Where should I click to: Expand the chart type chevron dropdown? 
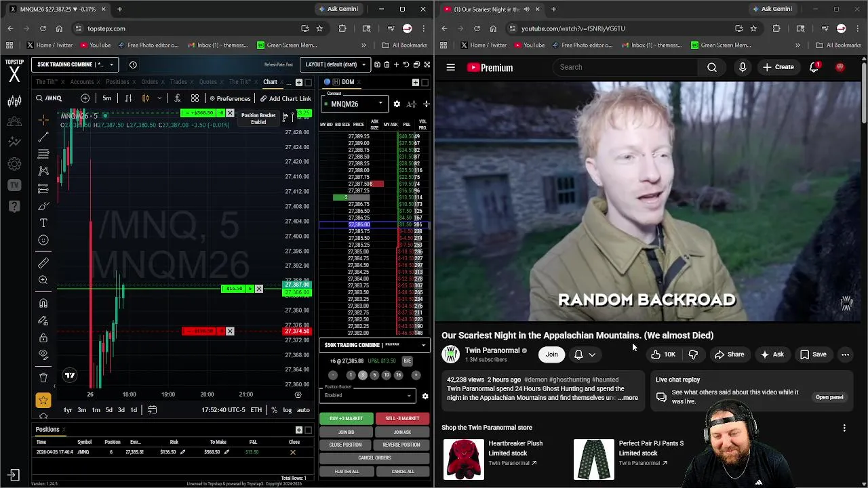pyautogui.click(x=160, y=98)
